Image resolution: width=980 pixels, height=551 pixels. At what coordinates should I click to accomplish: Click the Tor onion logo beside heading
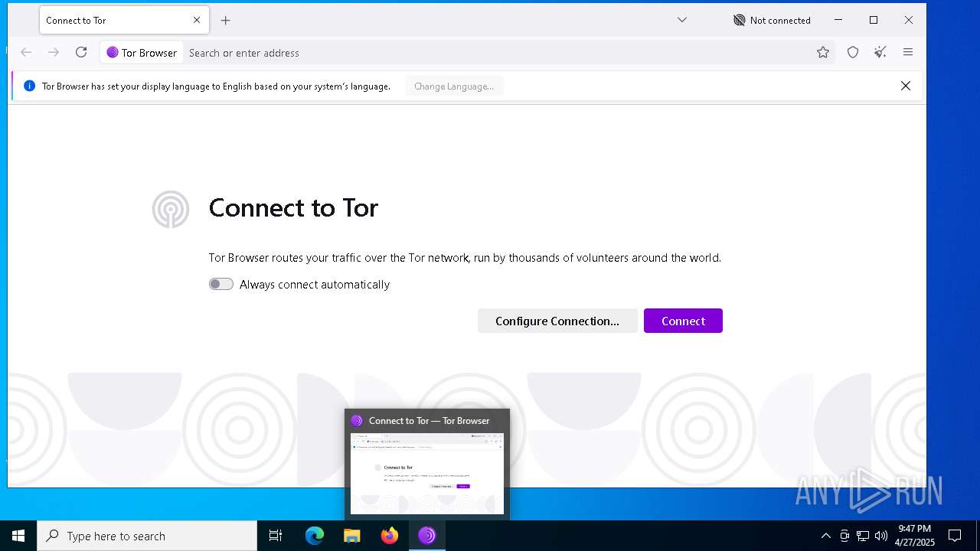coord(170,209)
